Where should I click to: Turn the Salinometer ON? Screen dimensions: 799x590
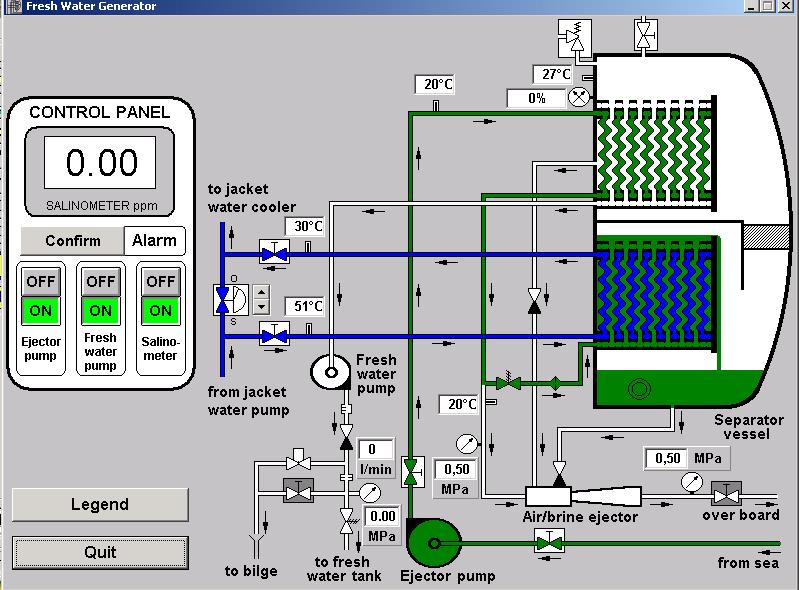pos(160,310)
